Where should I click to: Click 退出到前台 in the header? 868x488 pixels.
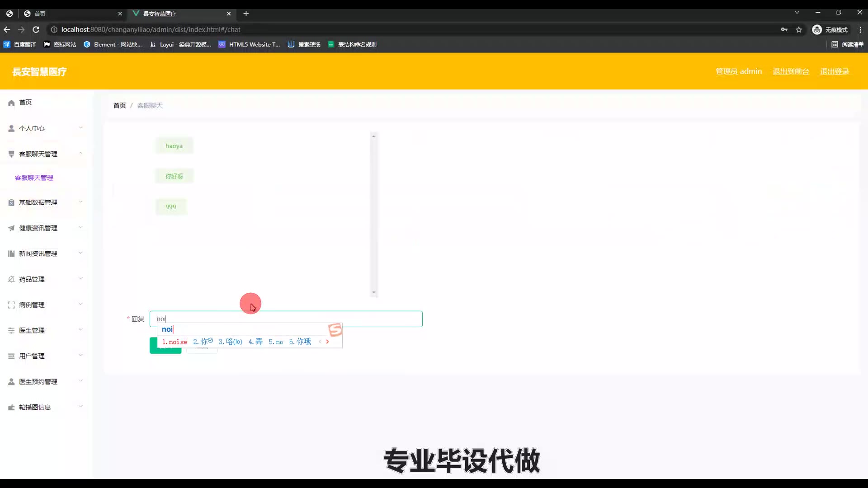(791, 71)
